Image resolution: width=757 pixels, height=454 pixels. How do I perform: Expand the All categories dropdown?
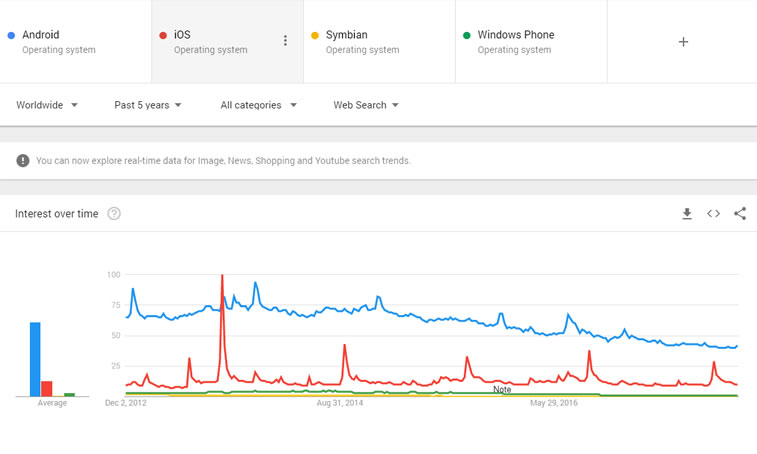(258, 105)
